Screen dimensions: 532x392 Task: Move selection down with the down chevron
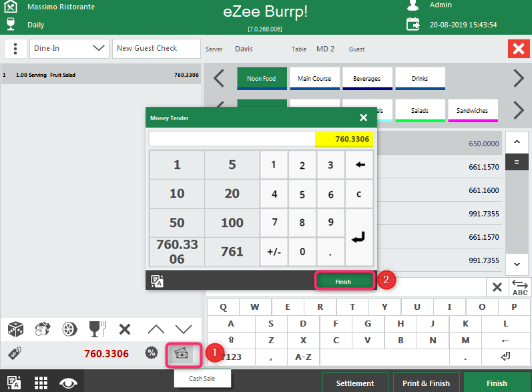coord(184,329)
